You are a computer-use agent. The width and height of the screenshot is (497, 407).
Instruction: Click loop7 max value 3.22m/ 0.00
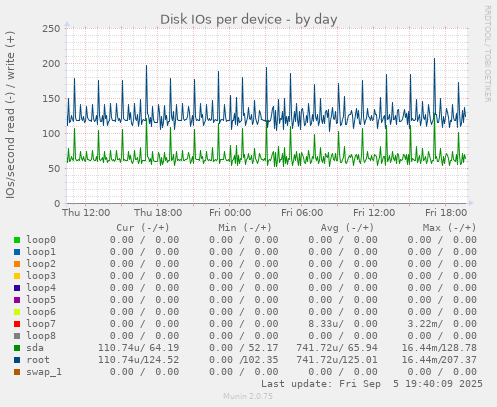(x=442, y=324)
